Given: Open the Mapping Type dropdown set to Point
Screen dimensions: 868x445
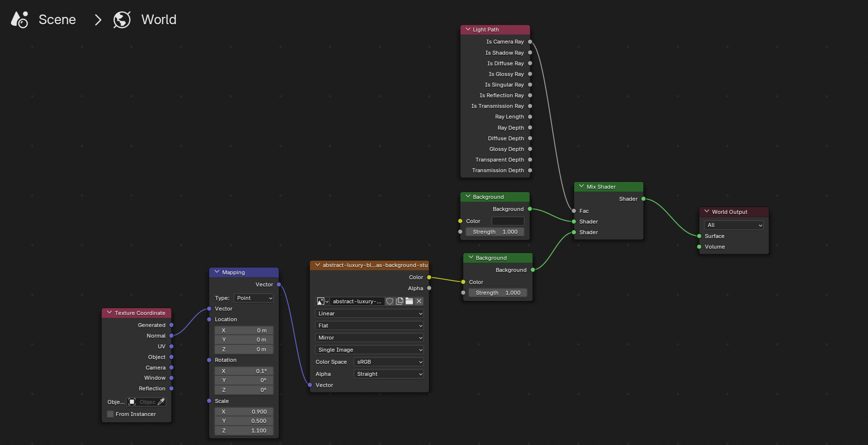Looking at the screenshot, I should pos(254,298).
